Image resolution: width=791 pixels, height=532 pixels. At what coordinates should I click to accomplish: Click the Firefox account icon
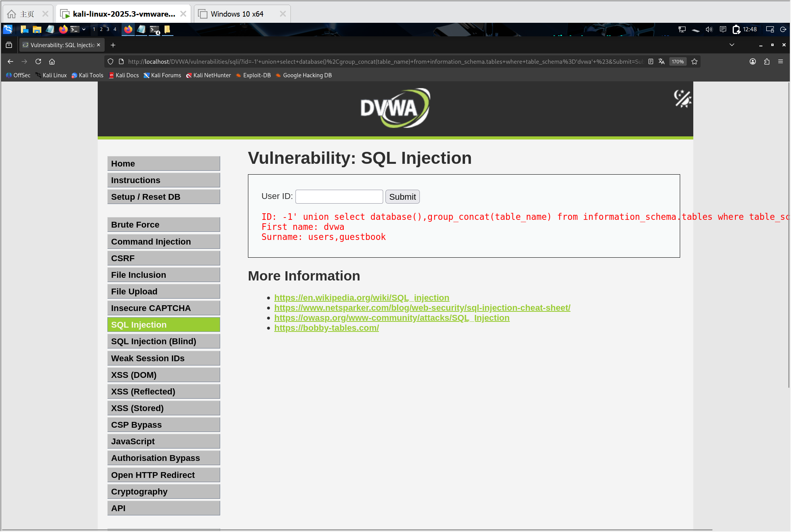coord(753,61)
